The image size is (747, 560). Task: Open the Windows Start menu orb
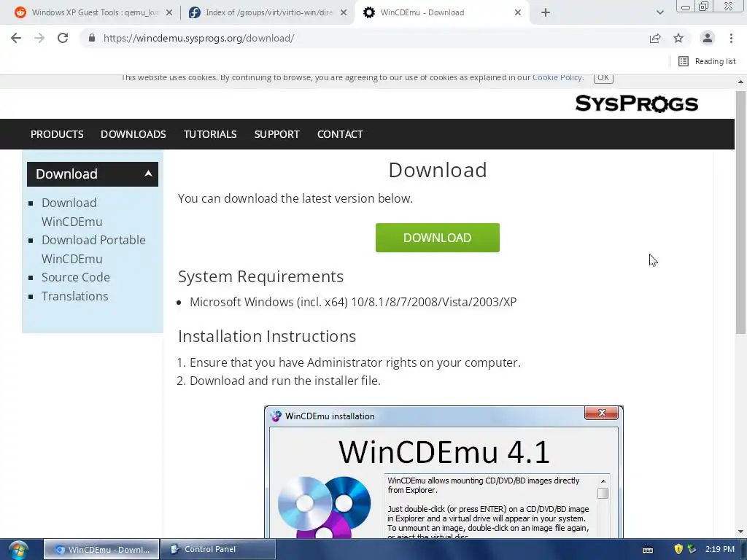(x=18, y=550)
